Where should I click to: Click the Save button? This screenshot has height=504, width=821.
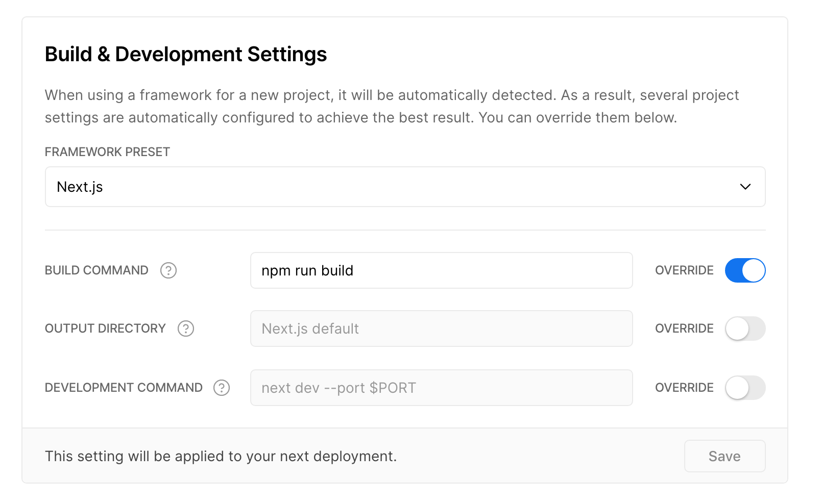pos(725,456)
